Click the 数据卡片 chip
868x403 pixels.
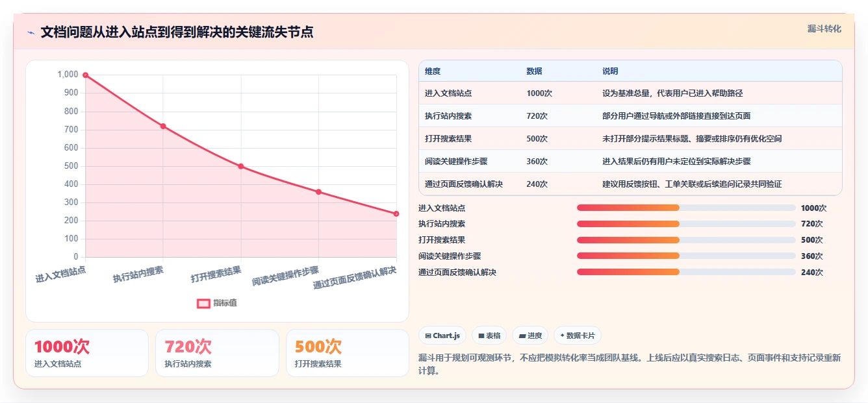point(578,336)
